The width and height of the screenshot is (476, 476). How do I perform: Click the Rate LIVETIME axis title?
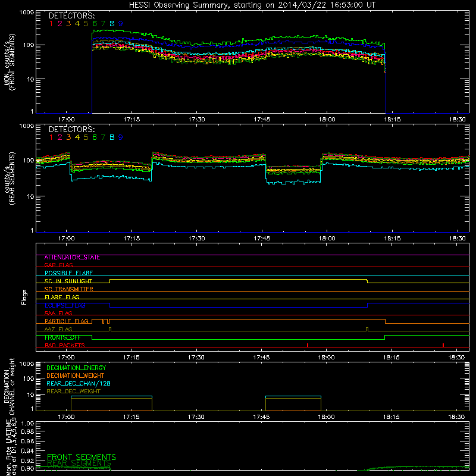coord(10,447)
